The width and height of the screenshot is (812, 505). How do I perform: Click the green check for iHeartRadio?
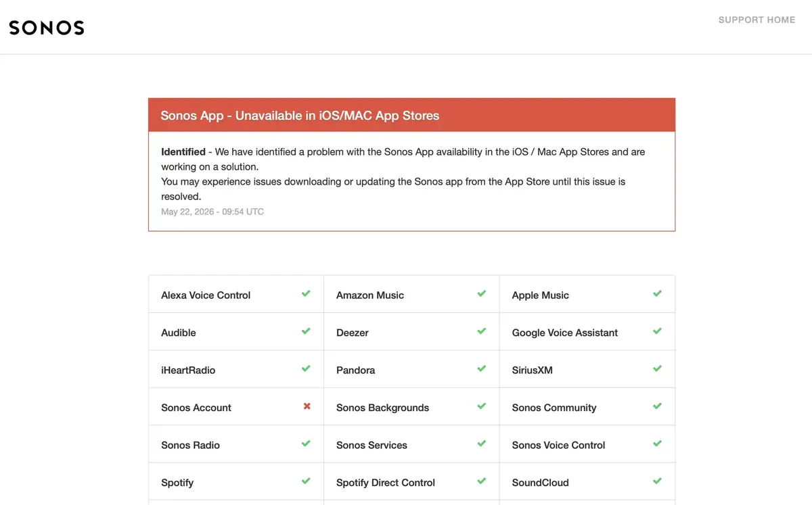pyautogui.click(x=306, y=369)
